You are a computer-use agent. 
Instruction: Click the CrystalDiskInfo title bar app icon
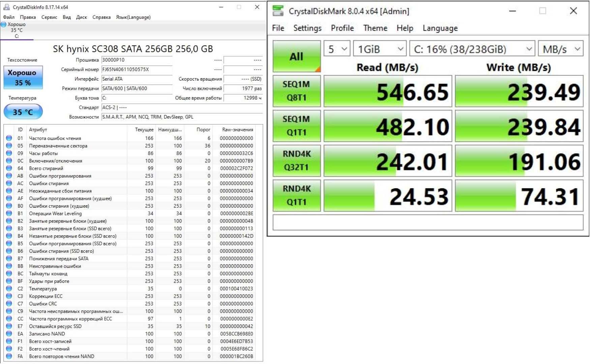point(6,7)
